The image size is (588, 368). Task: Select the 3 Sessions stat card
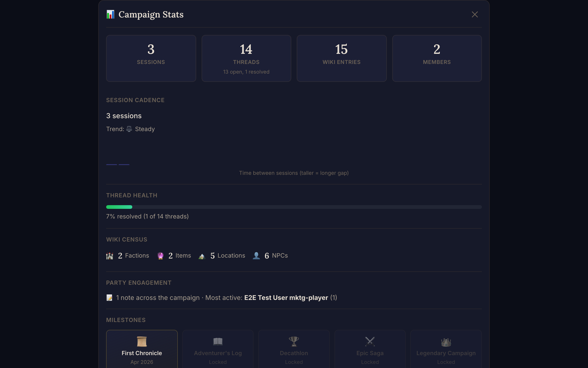[x=151, y=58]
